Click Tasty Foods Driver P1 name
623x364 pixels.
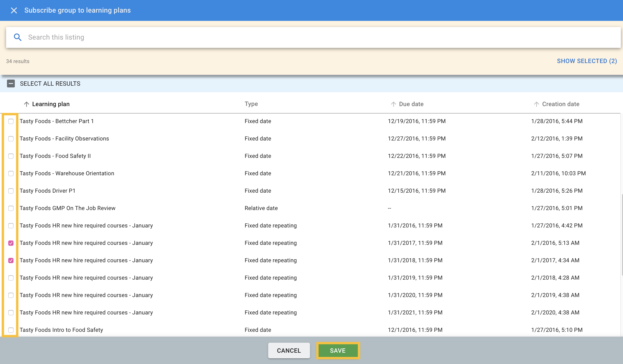(47, 191)
